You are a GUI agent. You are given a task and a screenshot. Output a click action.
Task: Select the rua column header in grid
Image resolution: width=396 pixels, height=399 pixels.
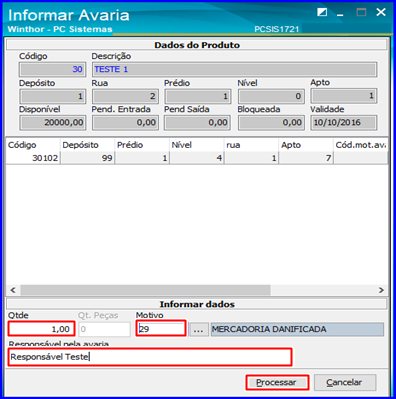[251, 145]
